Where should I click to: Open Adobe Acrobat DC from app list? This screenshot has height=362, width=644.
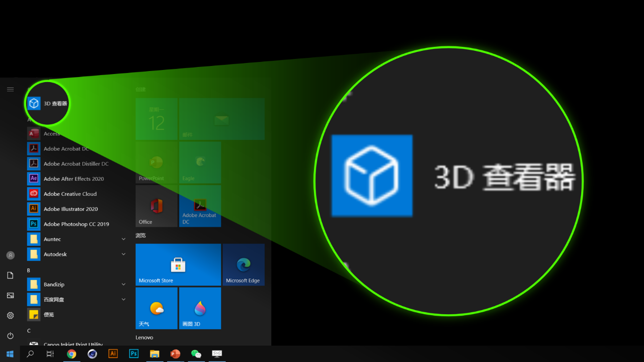[x=77, y=149]
